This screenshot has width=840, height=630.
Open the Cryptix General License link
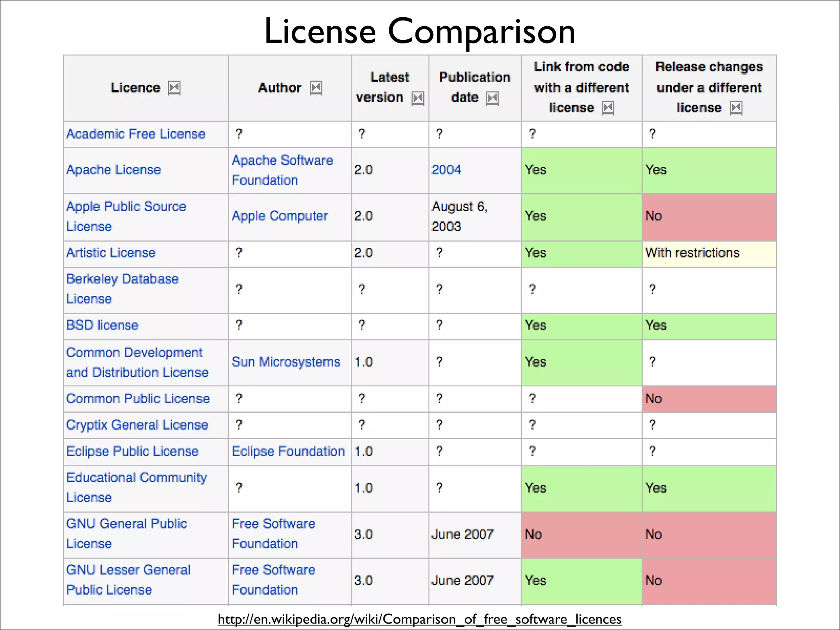tap(137, 425)
